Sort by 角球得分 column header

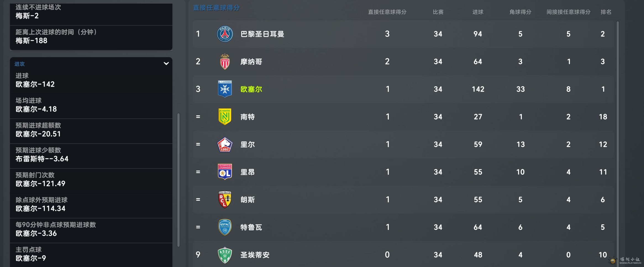[520, 12]
